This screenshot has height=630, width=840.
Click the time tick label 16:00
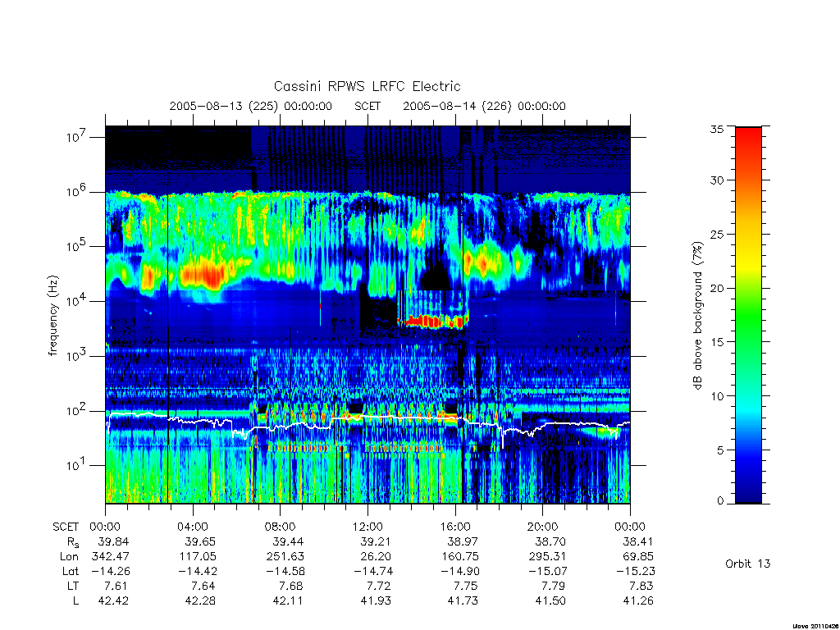(x=454, y=527)
